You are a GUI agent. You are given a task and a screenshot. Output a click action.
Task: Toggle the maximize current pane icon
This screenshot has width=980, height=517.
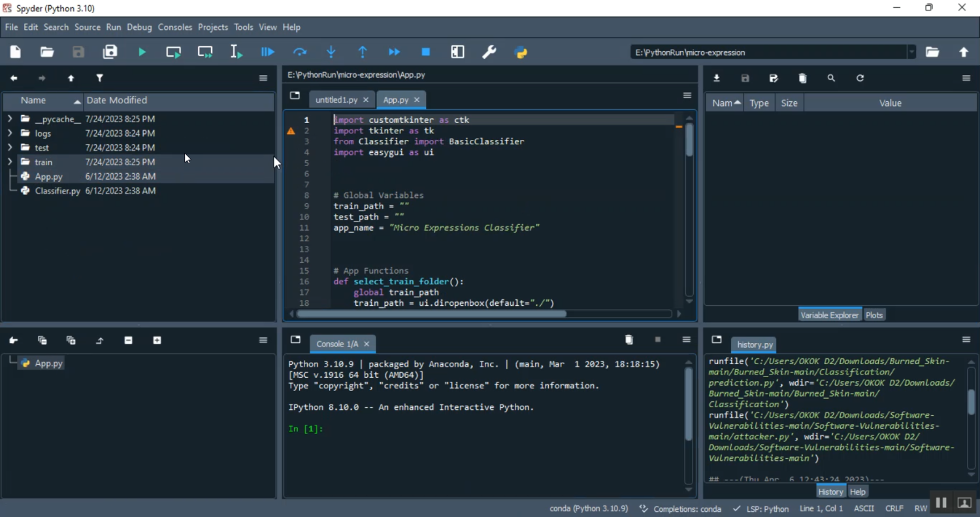click(458, 52)
